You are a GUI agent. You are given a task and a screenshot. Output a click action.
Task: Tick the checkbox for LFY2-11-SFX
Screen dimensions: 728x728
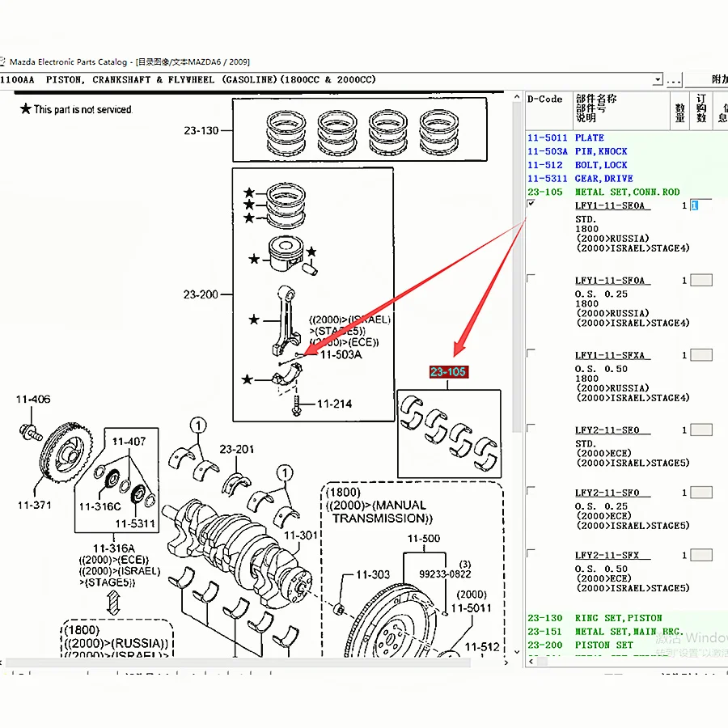tap(531, 553)
